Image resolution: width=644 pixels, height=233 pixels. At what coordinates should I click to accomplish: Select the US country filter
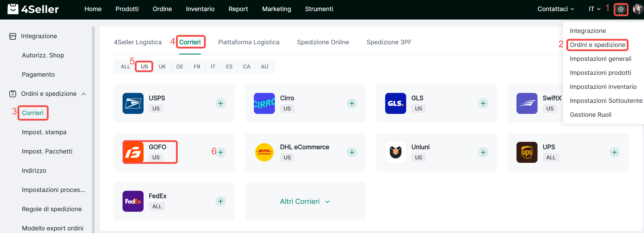coord(144,67)
